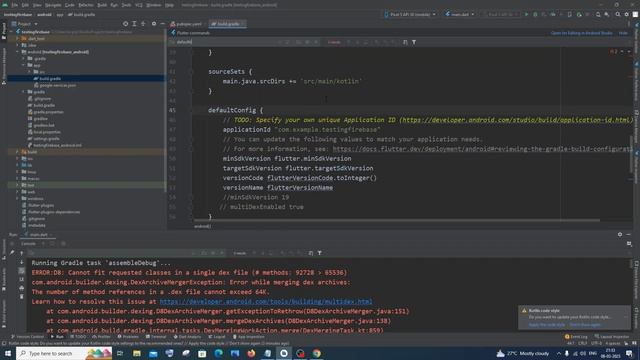Screen dimensions: 640x360
Task: Expand the test folder in project tree
Action: tap(18, 185)
